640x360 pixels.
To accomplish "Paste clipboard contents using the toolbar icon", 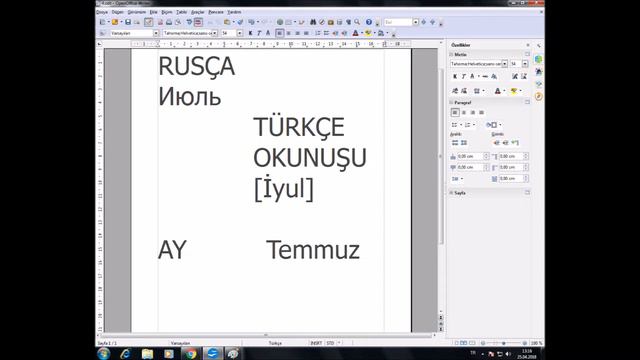I will (x=227, y=22).
